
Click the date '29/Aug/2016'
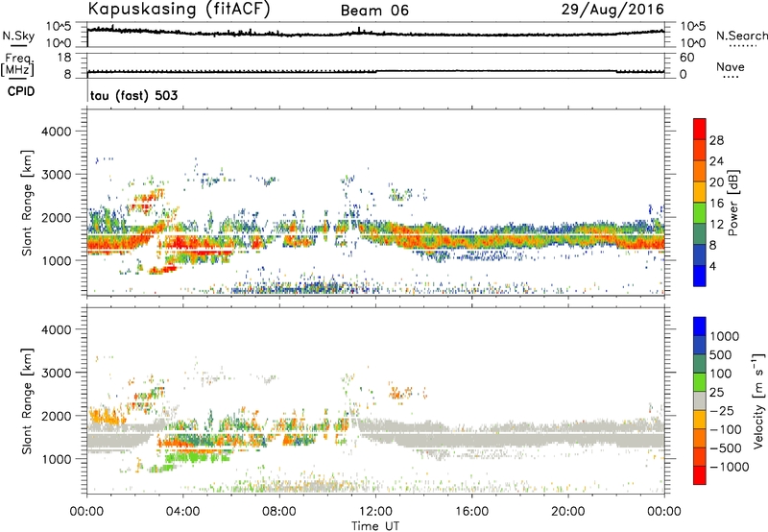pos(612,10)
